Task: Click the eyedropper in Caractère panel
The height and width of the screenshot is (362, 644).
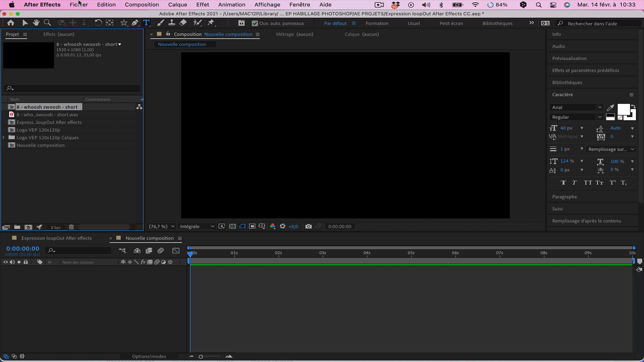Action: (610, 108)
